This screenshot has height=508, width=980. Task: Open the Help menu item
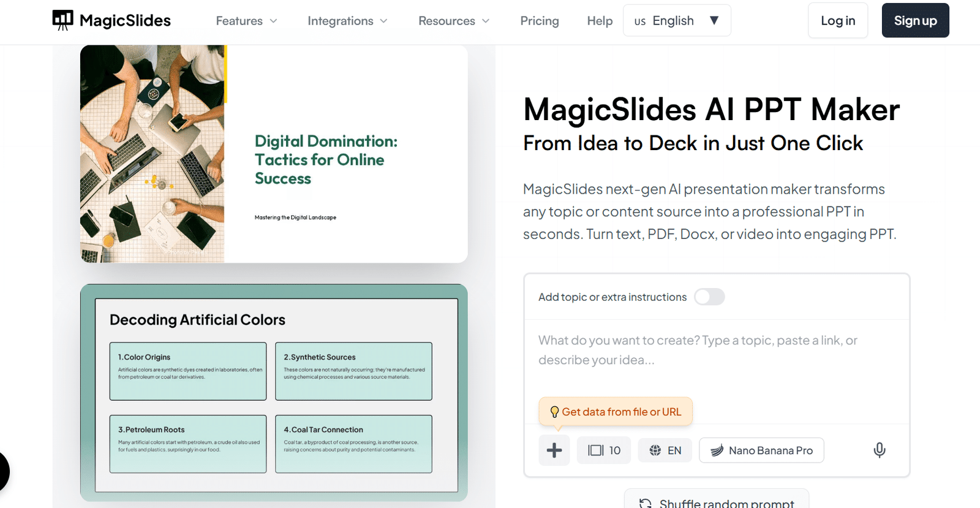point(599,21)
